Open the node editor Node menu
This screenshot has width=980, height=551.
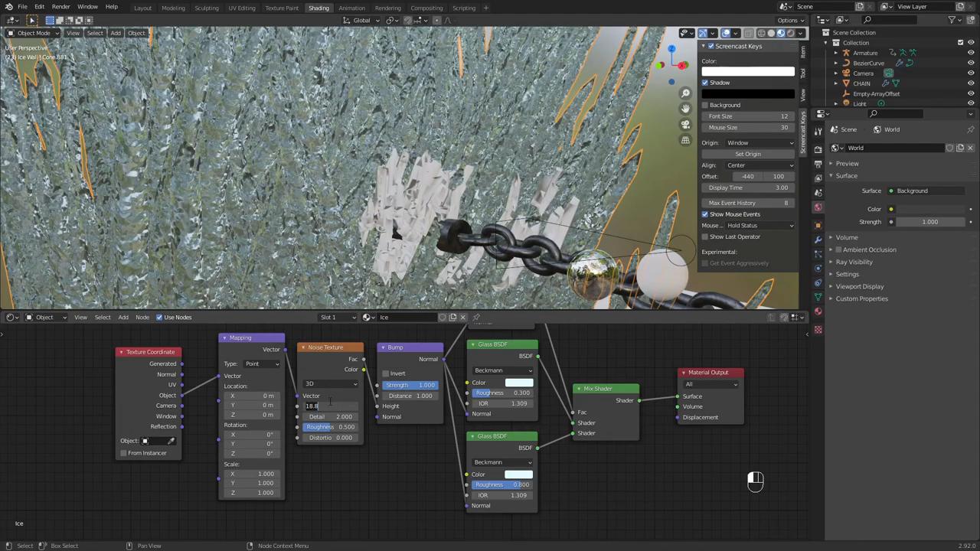pyautogui.click(x=142, y=317)
